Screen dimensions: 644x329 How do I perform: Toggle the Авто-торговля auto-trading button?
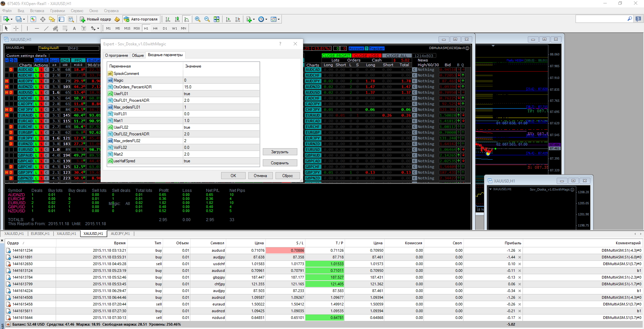tap(141, 19)
